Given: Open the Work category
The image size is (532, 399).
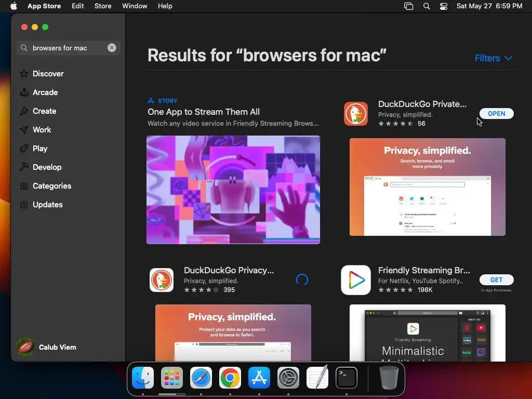Looking at the screenshot, I should pos(42,129).
